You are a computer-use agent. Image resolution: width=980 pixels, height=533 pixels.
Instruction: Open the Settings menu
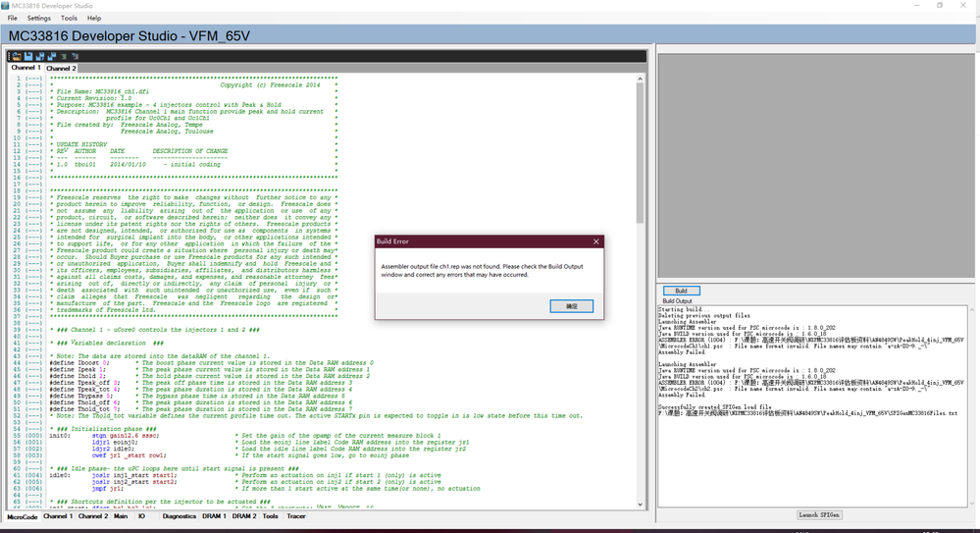(x=39, y=18)
